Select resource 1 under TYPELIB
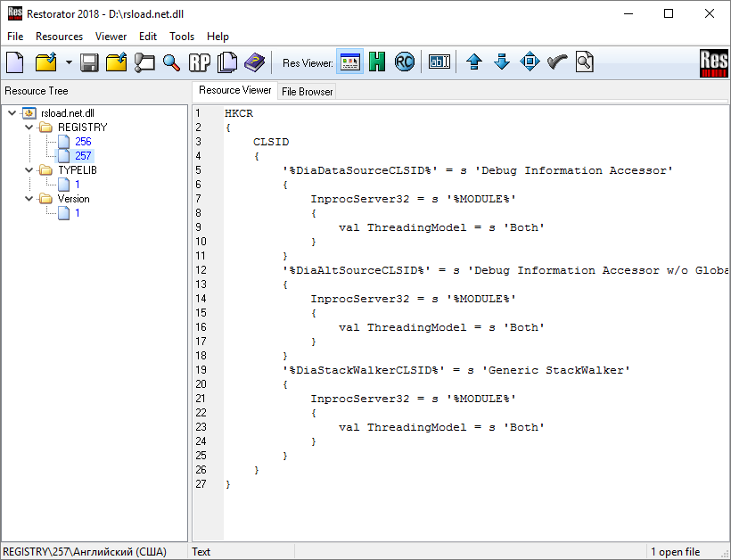 (78, 185)
